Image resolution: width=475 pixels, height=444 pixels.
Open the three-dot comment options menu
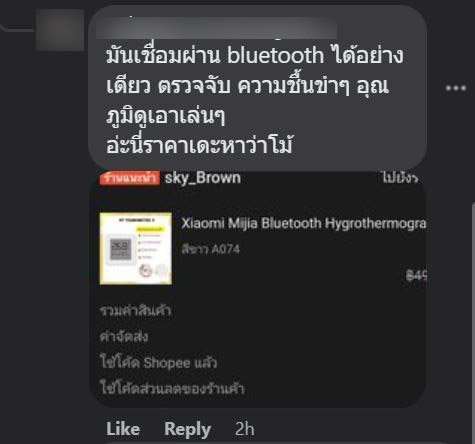coord(456,88)
